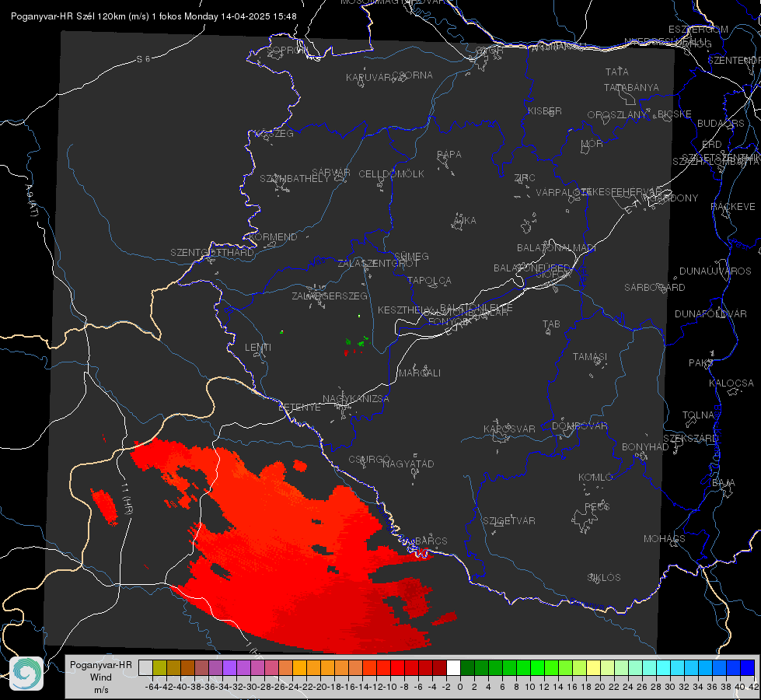Viewport: 761px width, 700px height.
Task: Click the TAB town label
Action: pos(551,324)
